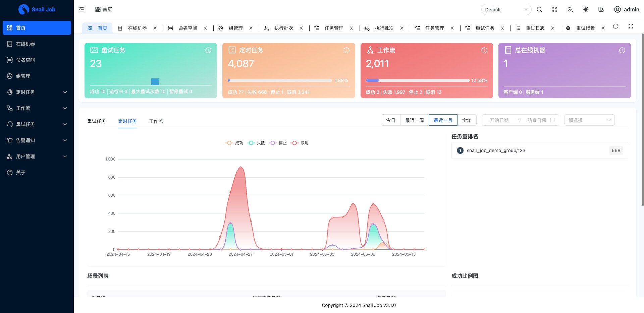Screen dimensions: 644x313
Task: Collapse the sidebar with the menu fold icon
Action: pyautogui.click(x=82, y=9)
